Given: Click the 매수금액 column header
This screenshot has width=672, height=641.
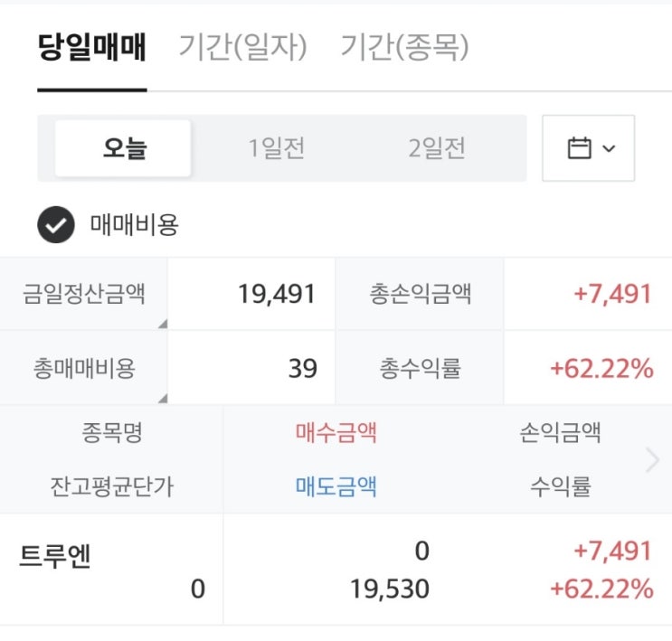Looking at the screenshot, I should 336,433.
